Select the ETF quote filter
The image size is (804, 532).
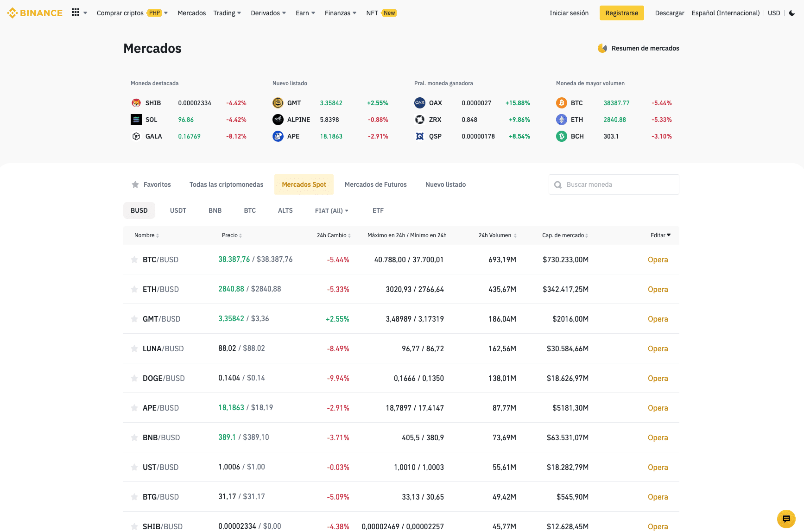click(378, 210)
